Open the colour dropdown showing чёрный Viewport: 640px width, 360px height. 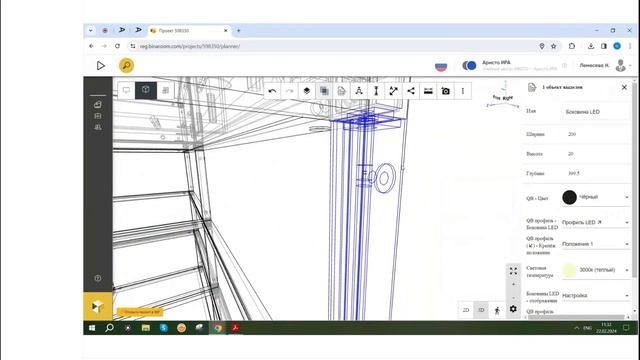click(596, 197)
